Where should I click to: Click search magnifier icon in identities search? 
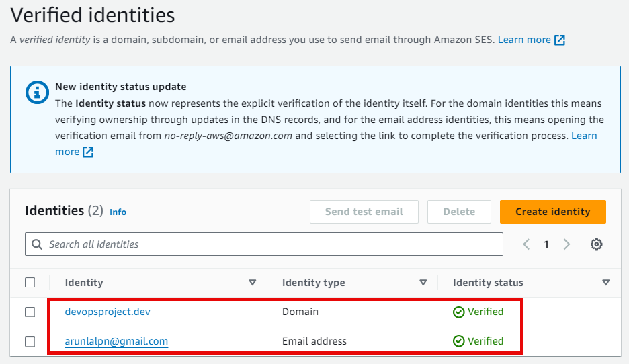coord(37,244)
